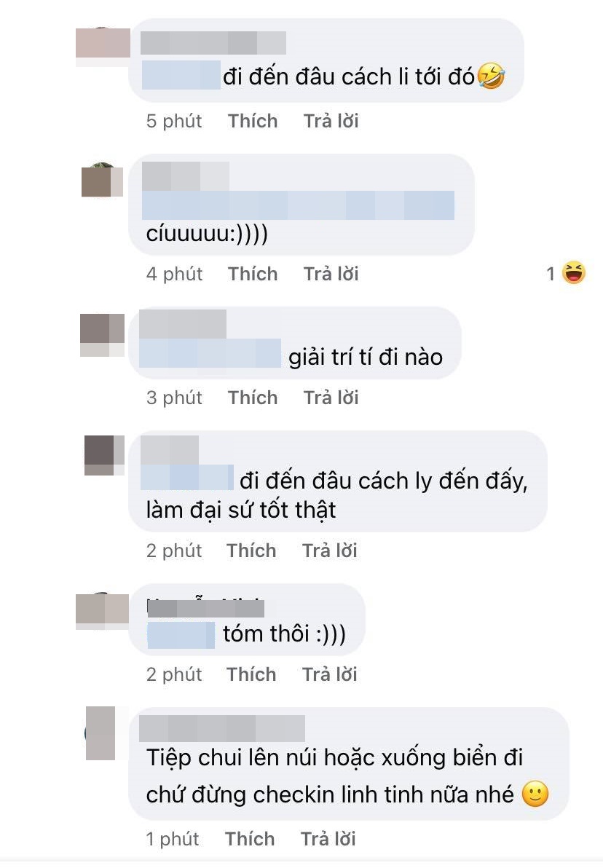This screenshot has width=603, height=868.
Task: Reply to the 'tóm thôi :)))' comment
Action: (329, 675)
